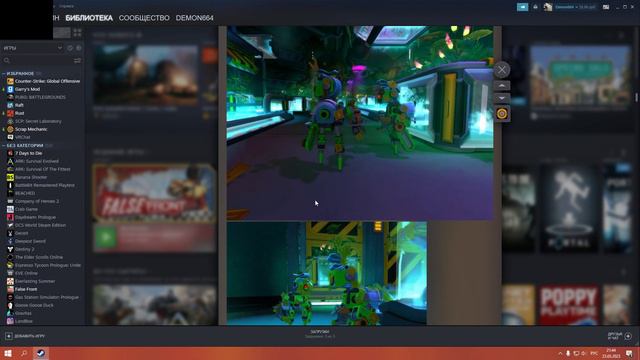Open the Portal game cover
The width and height of the screenshot is (640, 360).
(x=569, y=208)
